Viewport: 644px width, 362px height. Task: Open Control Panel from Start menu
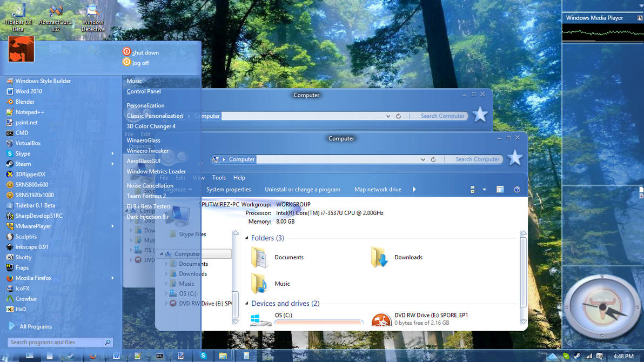(x=144, y=91)
